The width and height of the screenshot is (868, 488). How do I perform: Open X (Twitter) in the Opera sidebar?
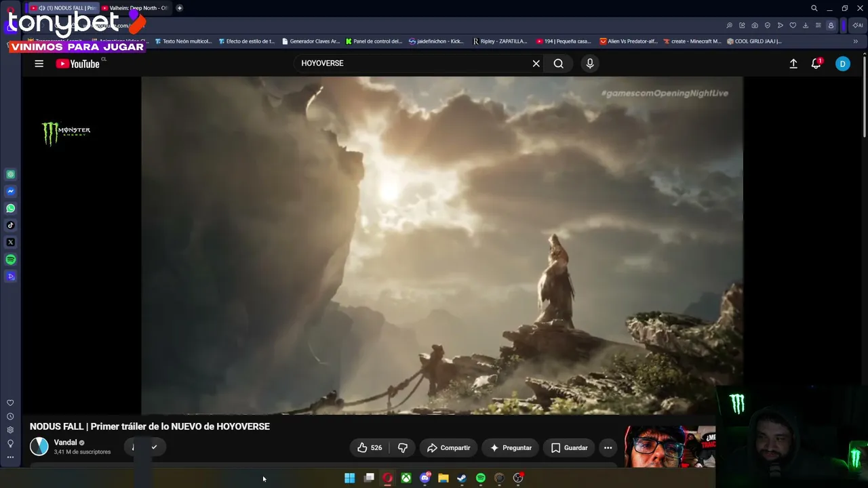[x=10, y=243]
